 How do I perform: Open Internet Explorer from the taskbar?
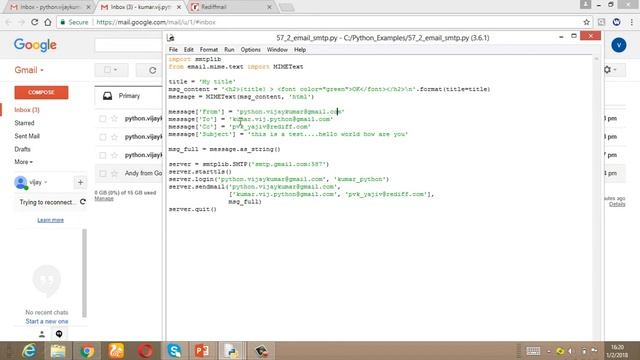pyautogui.click(x=29, y=351)
